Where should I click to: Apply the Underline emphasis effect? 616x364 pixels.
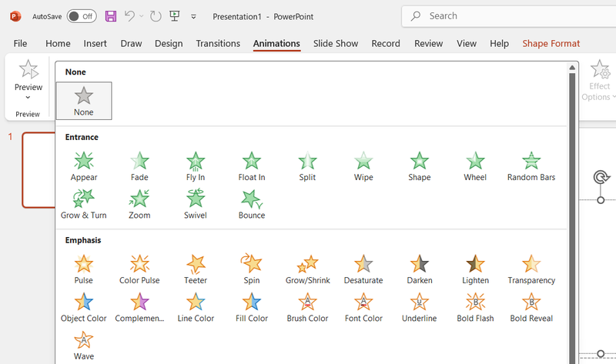pos(419,308)
